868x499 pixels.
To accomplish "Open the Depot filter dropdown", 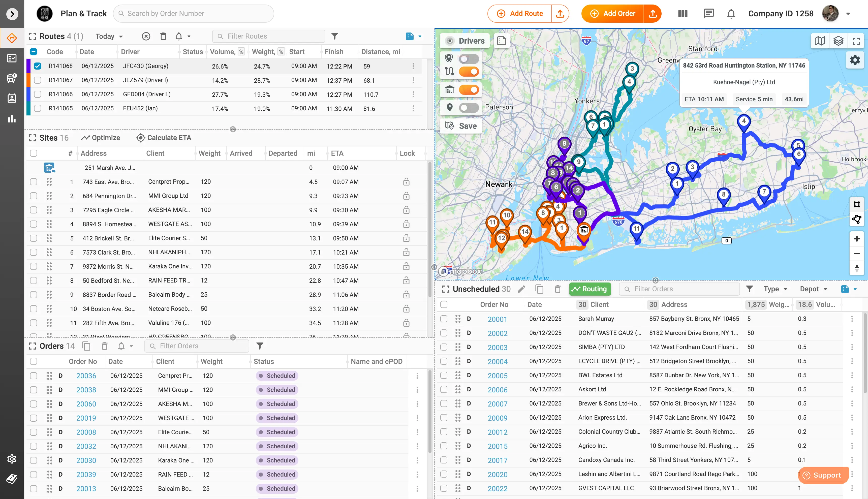I will coord(813,289).
